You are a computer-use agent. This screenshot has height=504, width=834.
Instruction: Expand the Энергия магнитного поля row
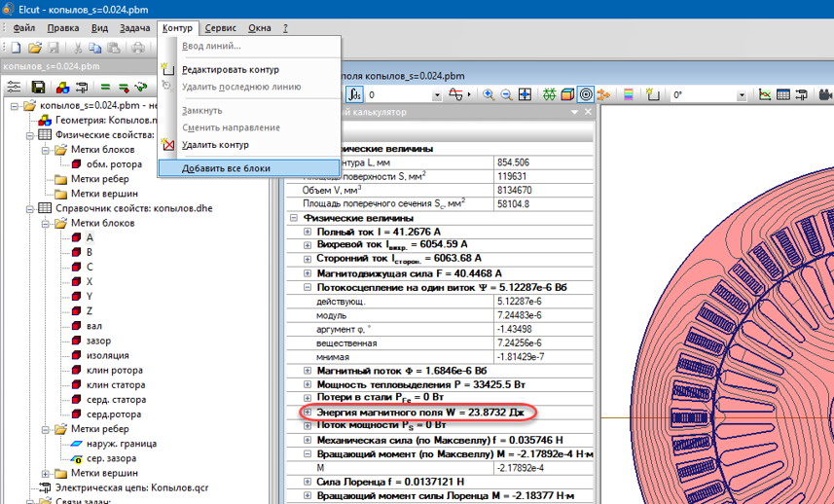coord(308,412)
